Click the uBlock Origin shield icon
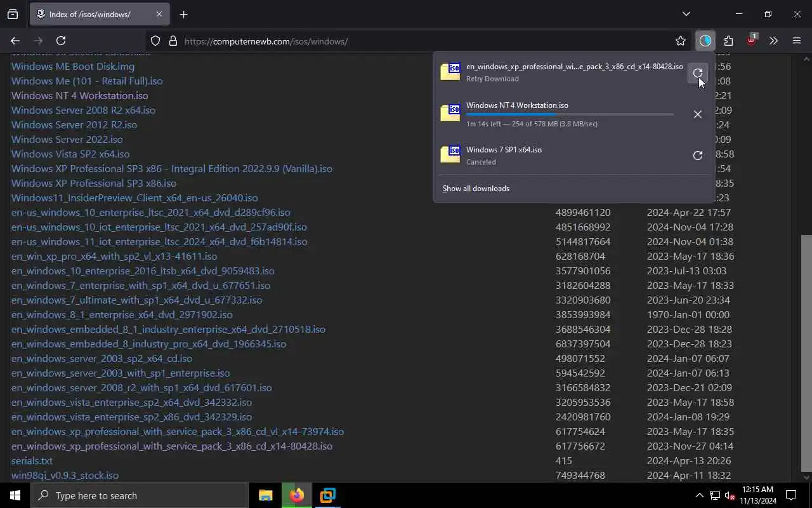812x508 pixels. [751, 41]
